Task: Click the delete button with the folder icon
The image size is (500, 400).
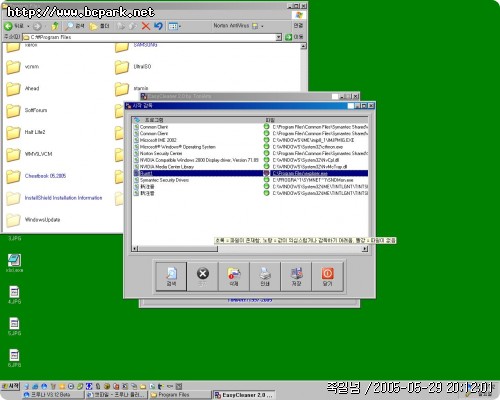Action: click(x=234, y=276)
